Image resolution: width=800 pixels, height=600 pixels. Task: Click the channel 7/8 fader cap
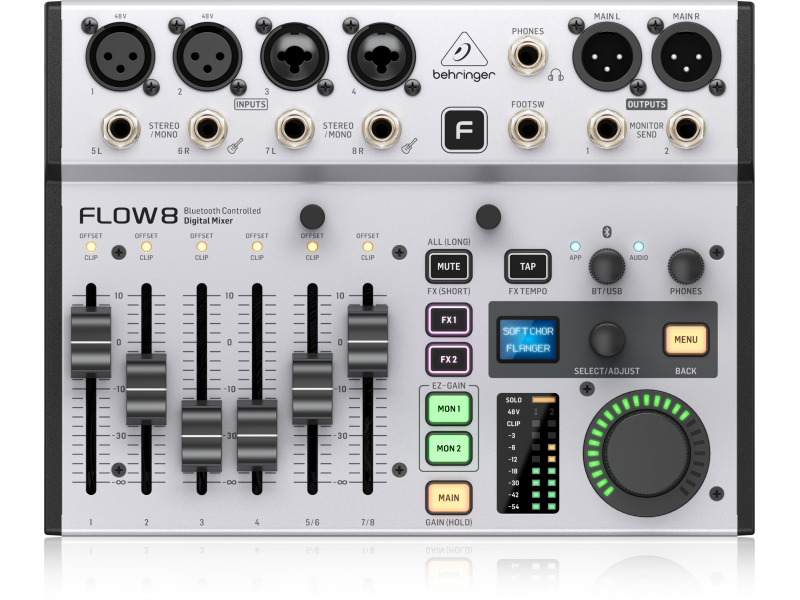coord(367,342)
